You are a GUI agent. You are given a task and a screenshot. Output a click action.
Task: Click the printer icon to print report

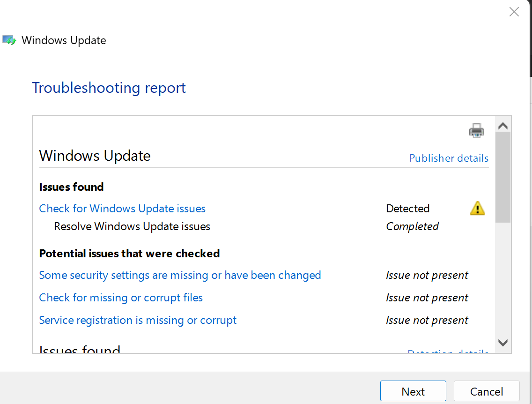pos(477,131)
